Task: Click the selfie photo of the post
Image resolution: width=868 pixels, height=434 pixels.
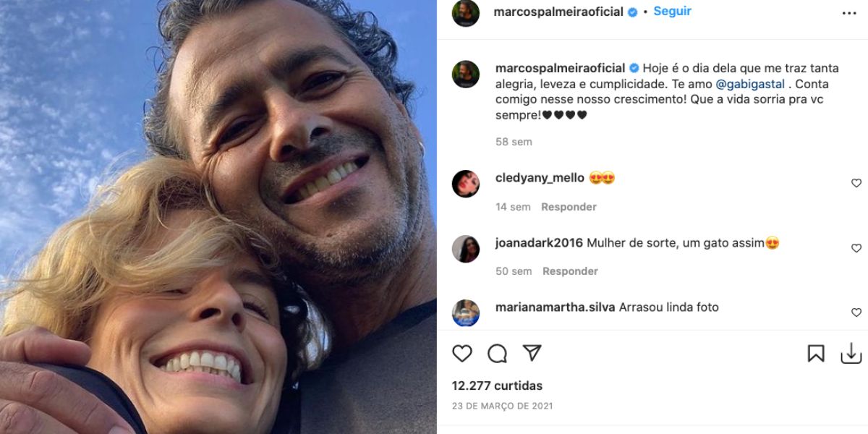Action: click(x=217, y=217)
